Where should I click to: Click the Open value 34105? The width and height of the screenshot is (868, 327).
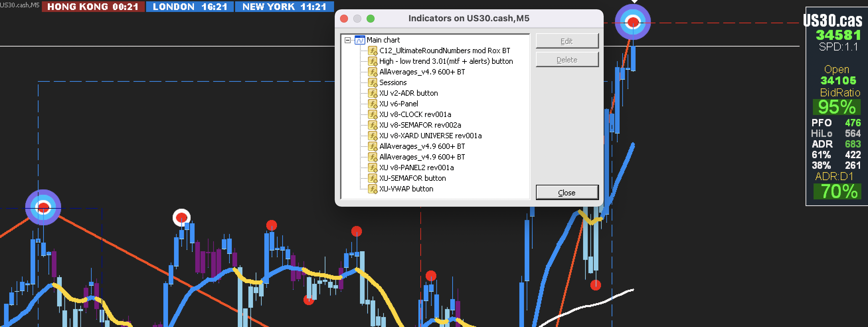tap(838, 80)
